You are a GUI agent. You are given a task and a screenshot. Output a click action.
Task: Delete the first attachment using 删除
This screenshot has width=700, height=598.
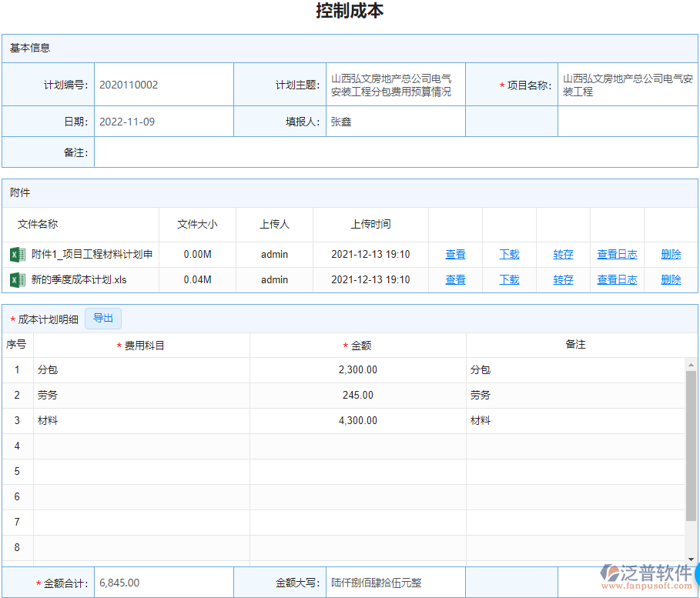tap(670, 255)
